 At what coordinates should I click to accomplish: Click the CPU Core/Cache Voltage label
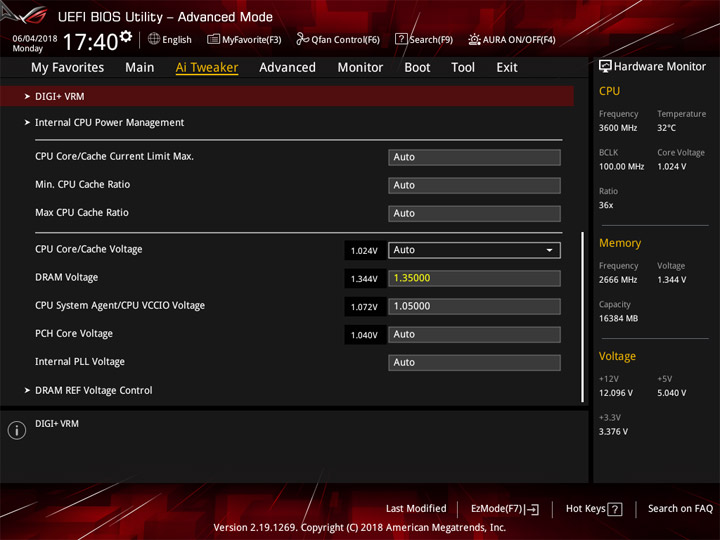(89, 249)
